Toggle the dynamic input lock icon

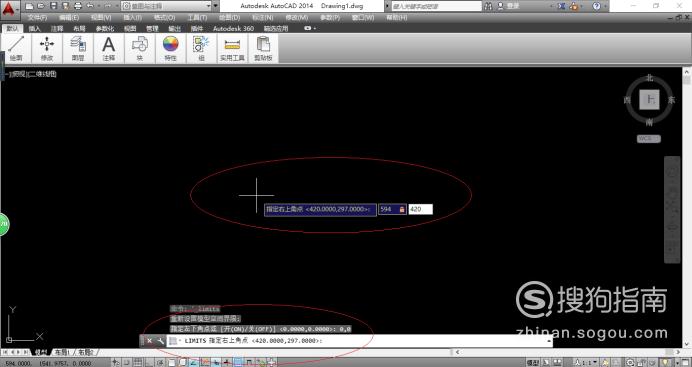pyautogui.click(x=402, y=210)
